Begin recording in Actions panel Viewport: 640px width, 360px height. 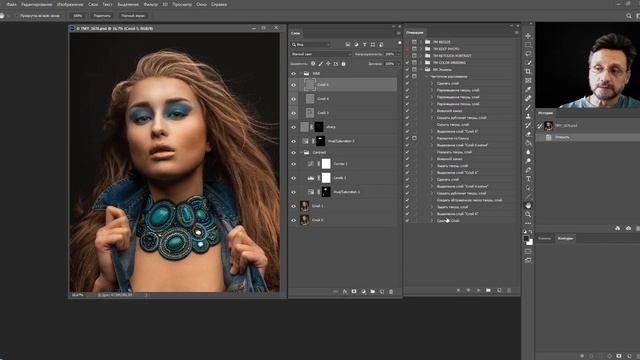click(x=468, y=290)
